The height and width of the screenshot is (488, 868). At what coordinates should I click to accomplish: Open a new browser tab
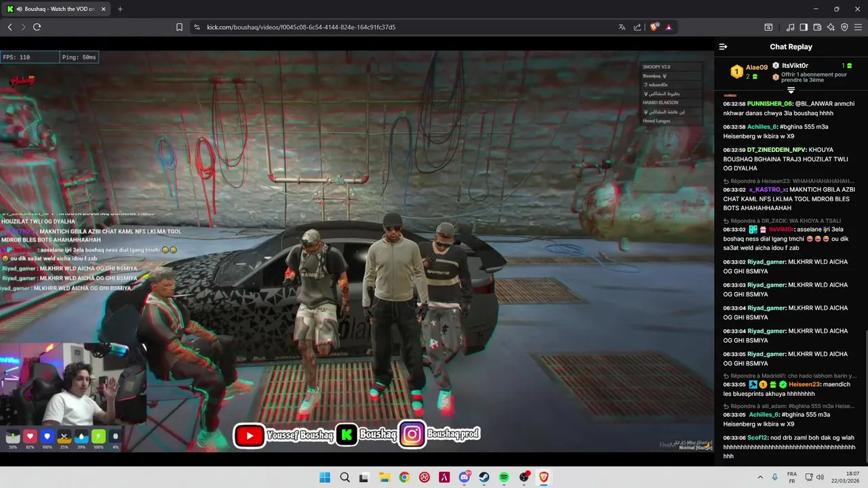120,9
